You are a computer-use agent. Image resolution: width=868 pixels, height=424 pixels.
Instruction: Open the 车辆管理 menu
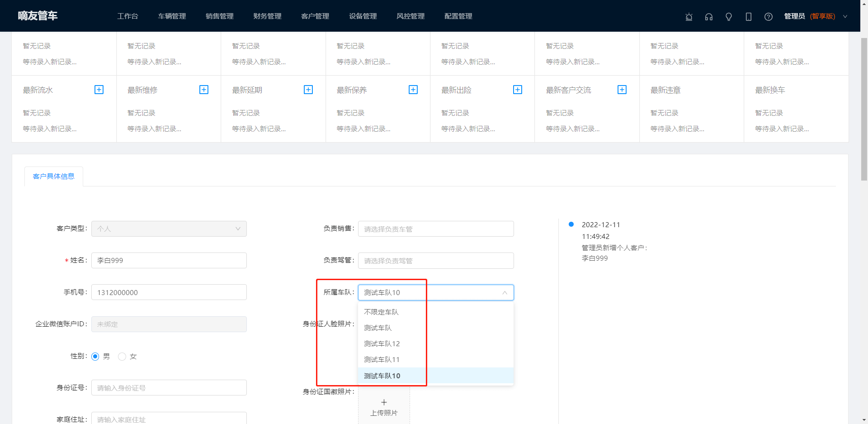point(172,16)
